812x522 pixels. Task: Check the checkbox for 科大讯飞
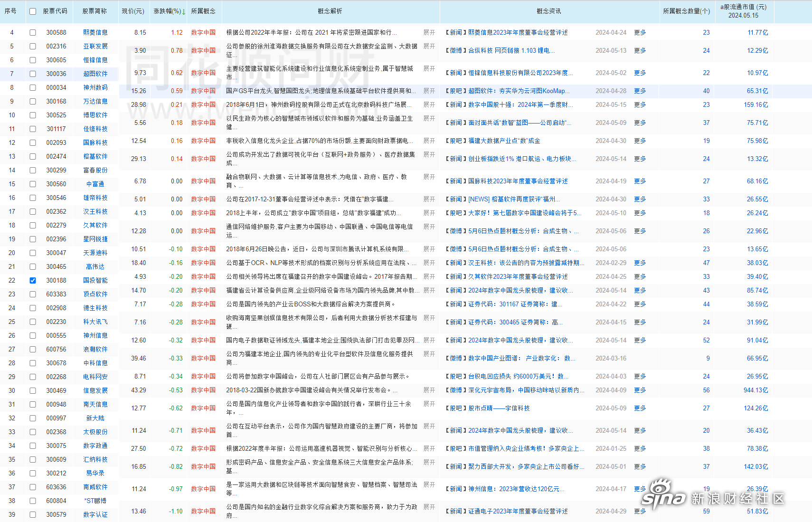pyautogui.click(x=32, y=322)
